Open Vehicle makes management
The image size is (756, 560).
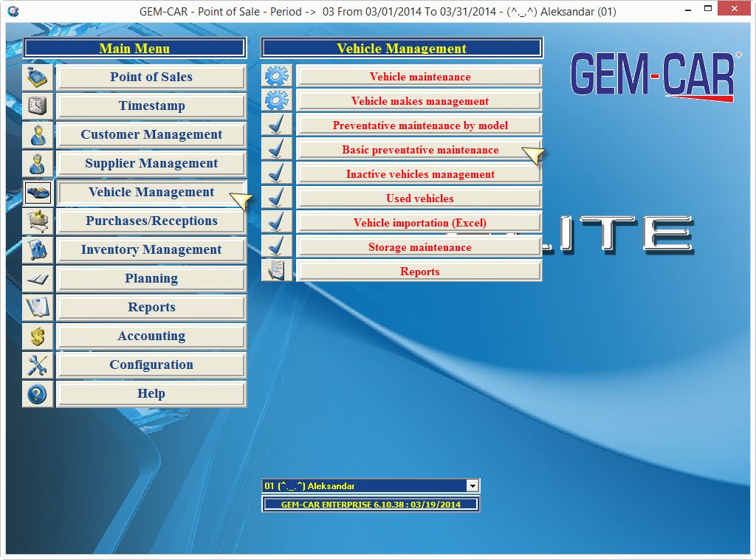[x=419, y=101]
